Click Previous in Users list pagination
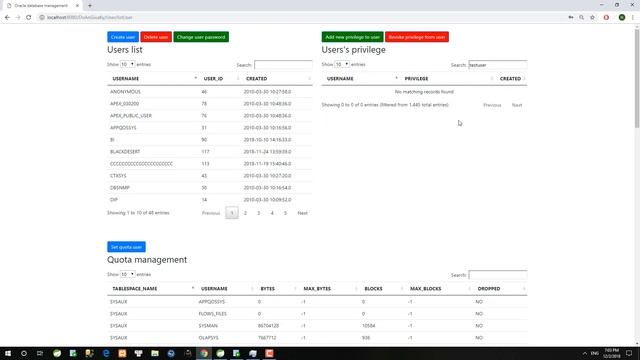This screenshot has height=360, width=640. (x=211, y=213)
